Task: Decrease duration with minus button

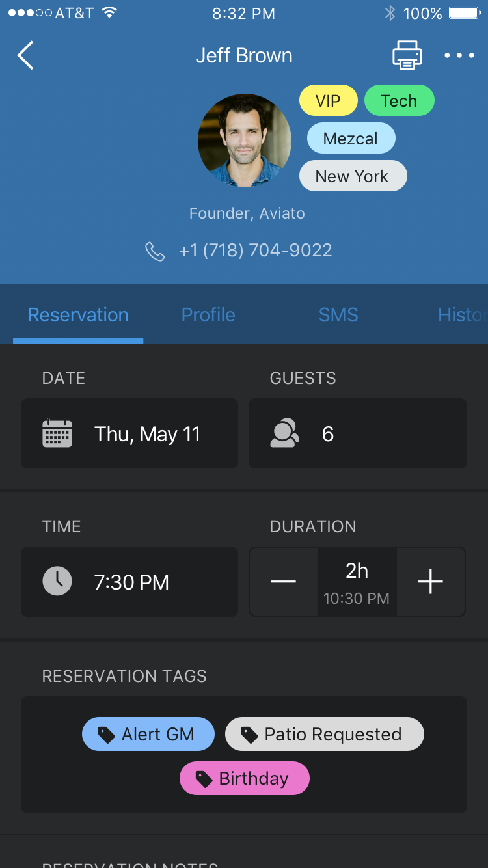Action: click(284, 582)
